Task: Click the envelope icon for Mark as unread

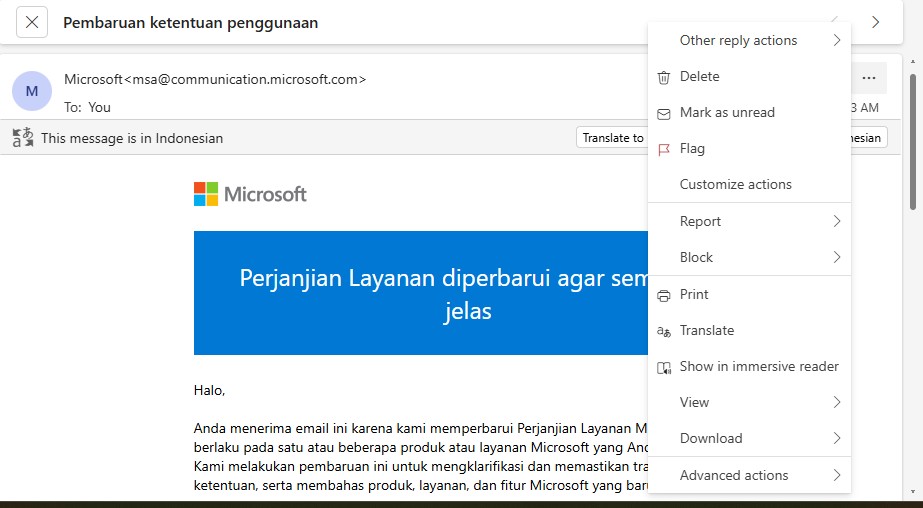Action: (663, 113)
